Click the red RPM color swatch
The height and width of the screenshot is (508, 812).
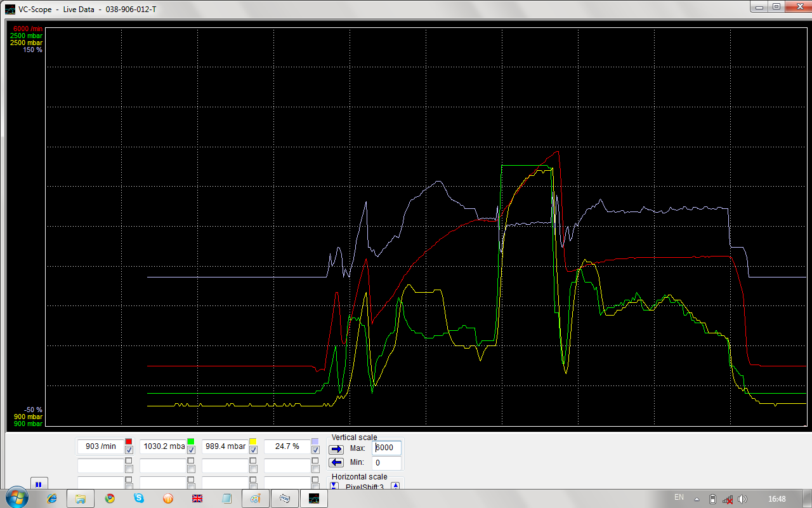pos(129,441)
